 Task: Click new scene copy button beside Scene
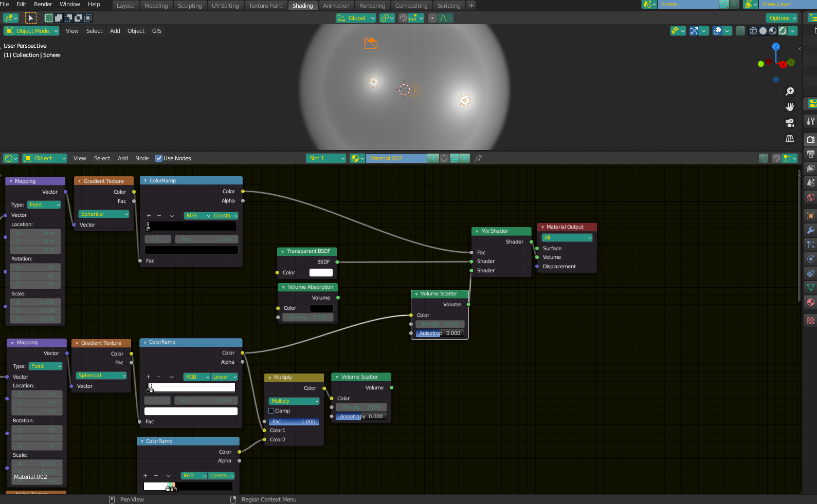click(x=724, y=4)
